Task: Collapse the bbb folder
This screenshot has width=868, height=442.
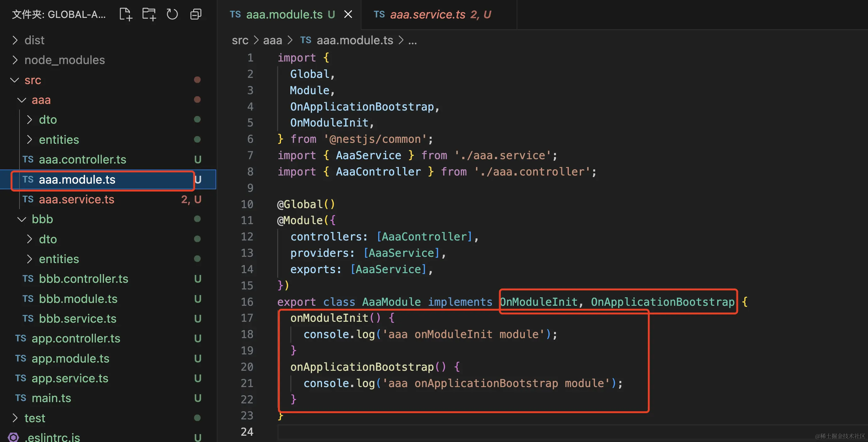Action: [22, 219]
